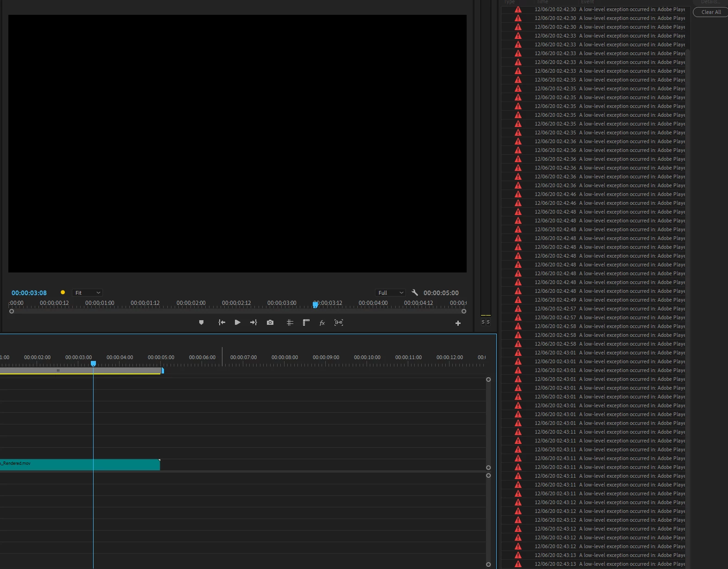
Task: Open the Button Editor plus icon
Action: tap(458, 323)
